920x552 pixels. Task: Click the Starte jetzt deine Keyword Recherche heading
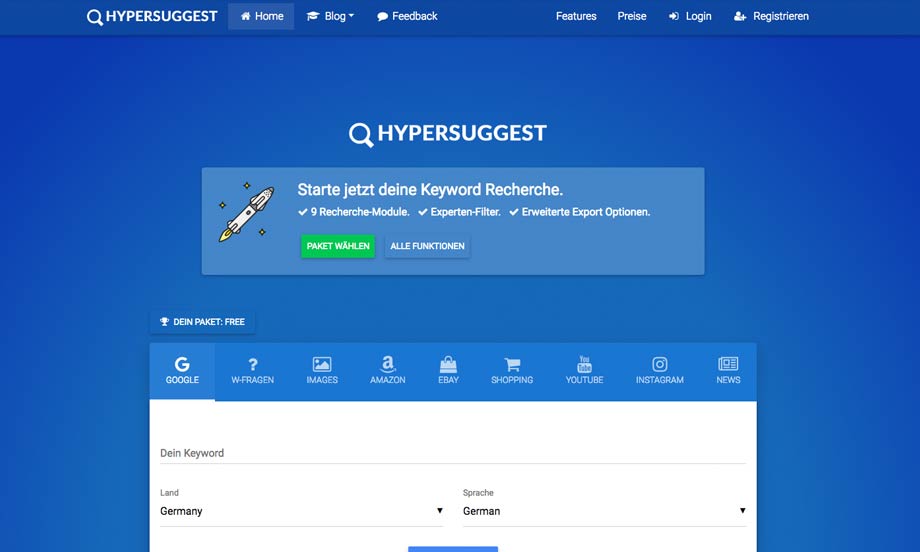[430, 190]
